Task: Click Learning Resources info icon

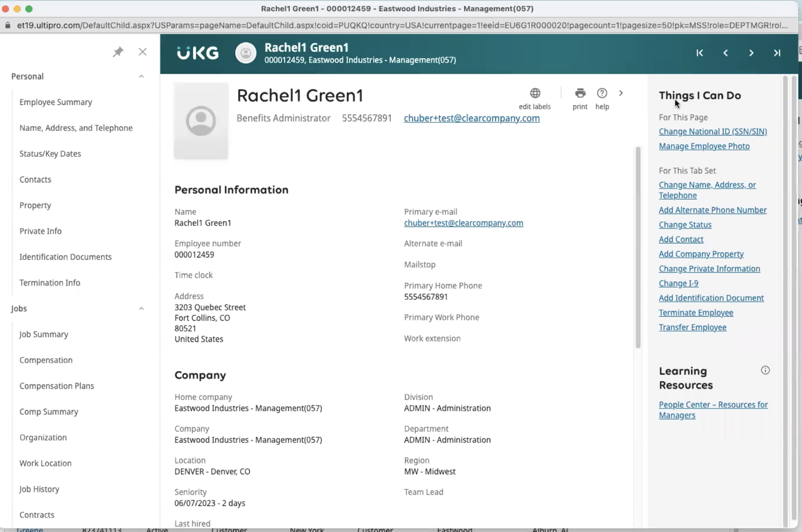Action: coord(765,370)
